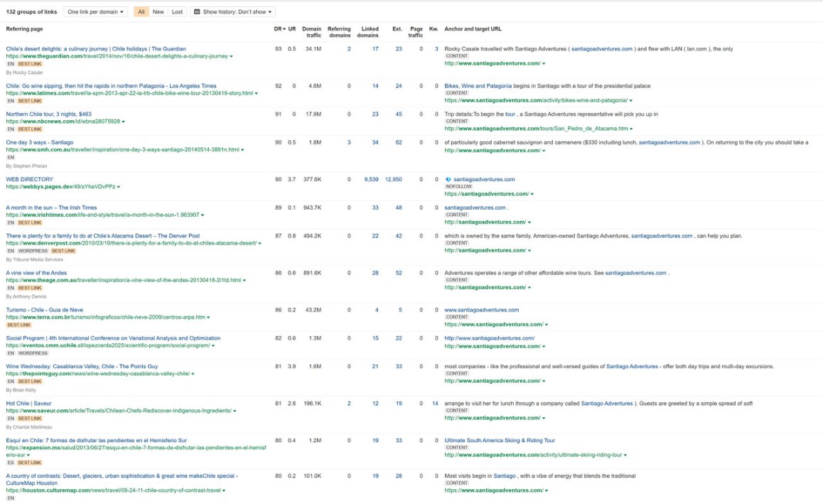Open 'Bikes, Wine and Patagonia' anchor link
Screen dimensions: 823x504
tap(478, 85)
